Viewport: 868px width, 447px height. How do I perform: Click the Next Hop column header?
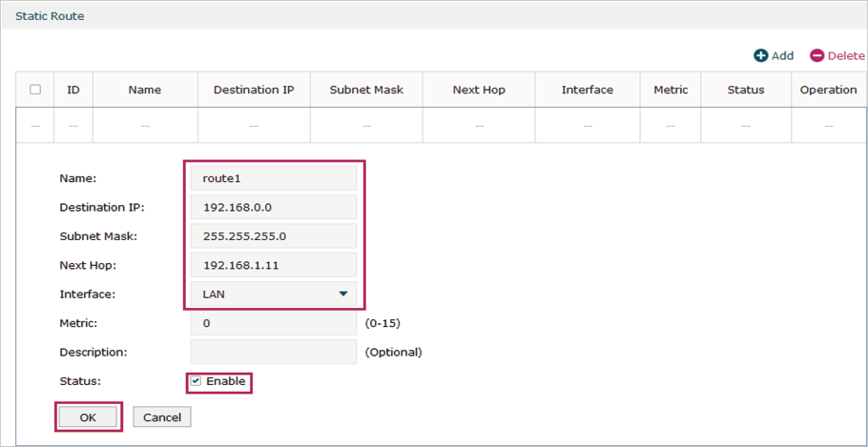479,90
